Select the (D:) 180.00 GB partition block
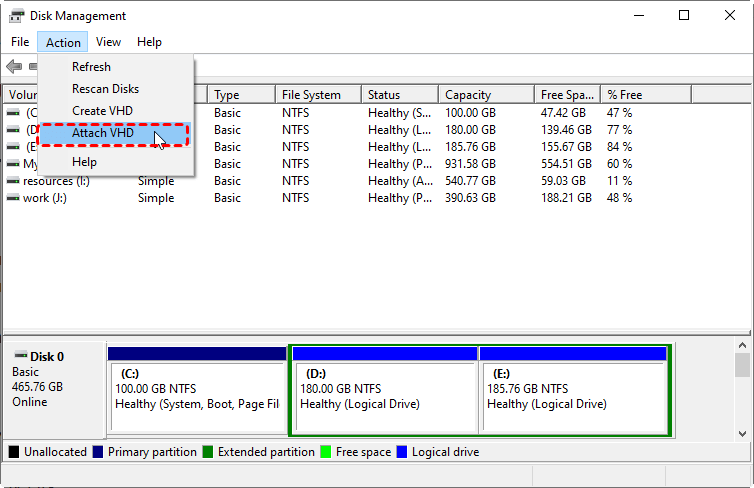 pos(385,389)
